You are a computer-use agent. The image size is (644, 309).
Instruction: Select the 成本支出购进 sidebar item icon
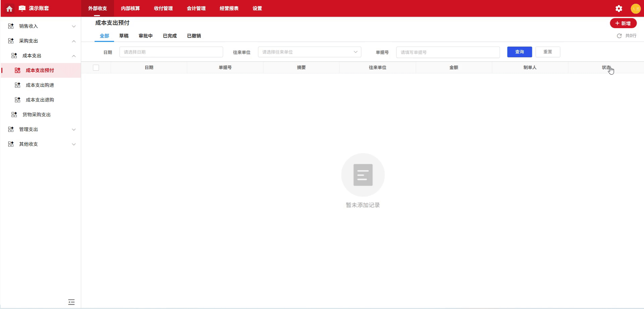pyautogui.click(x=17, y=85)
